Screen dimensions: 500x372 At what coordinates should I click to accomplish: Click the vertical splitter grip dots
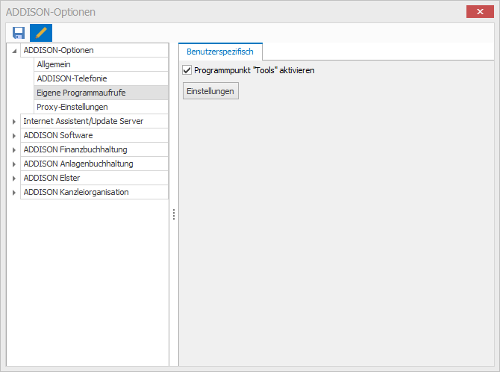click(x=174, y=214)
